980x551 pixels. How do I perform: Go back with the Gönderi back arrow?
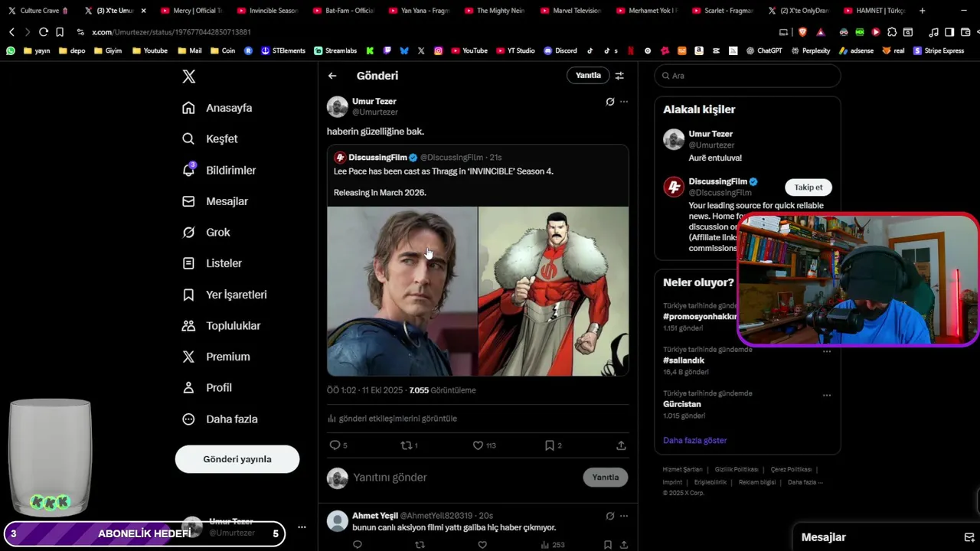click(x=332, y=76)
